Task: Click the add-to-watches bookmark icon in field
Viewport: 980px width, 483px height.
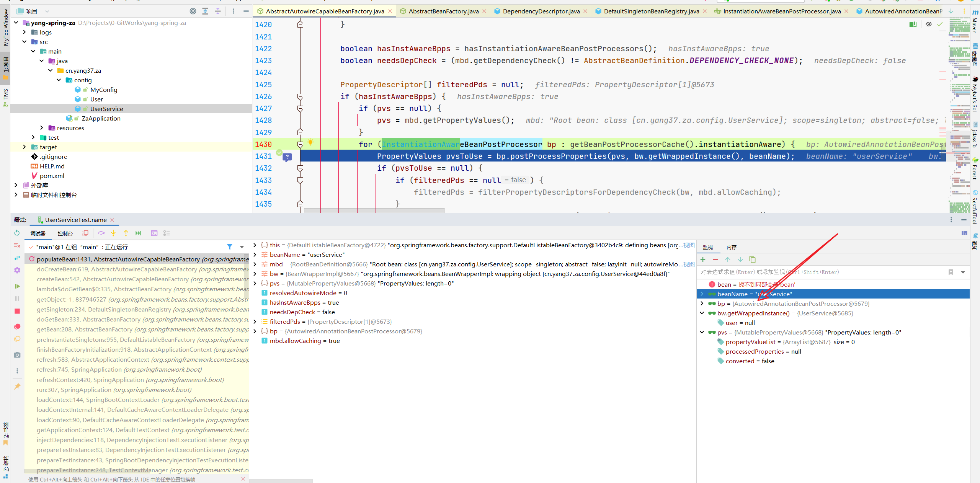Action: click(951, 272)
